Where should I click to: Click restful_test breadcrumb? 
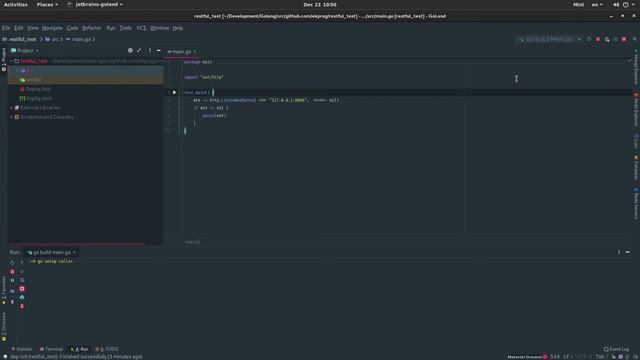22,39
